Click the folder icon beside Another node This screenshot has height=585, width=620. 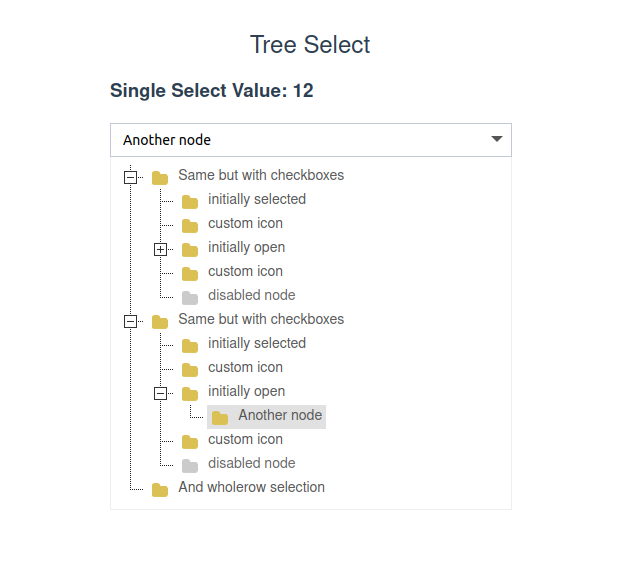tap(220, 417)
